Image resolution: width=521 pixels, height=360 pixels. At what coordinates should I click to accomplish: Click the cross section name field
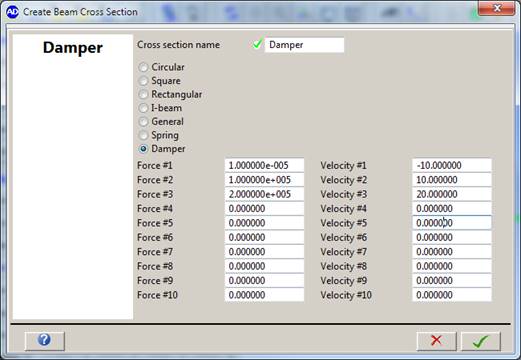pos(304,45)
